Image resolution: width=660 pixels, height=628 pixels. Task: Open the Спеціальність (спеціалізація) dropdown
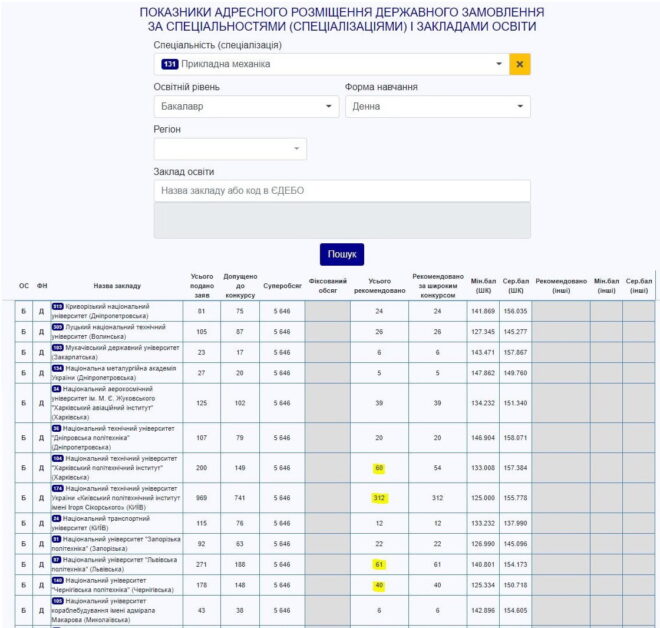(x=330, y=64)
